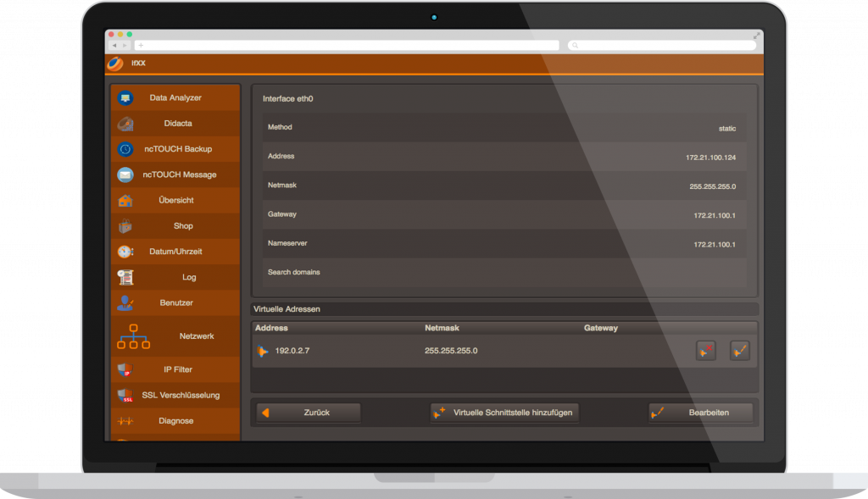Click the Address column header
The width and height of the screenshot is (868, 499).
pyautogui.click(x=271, y=328)
